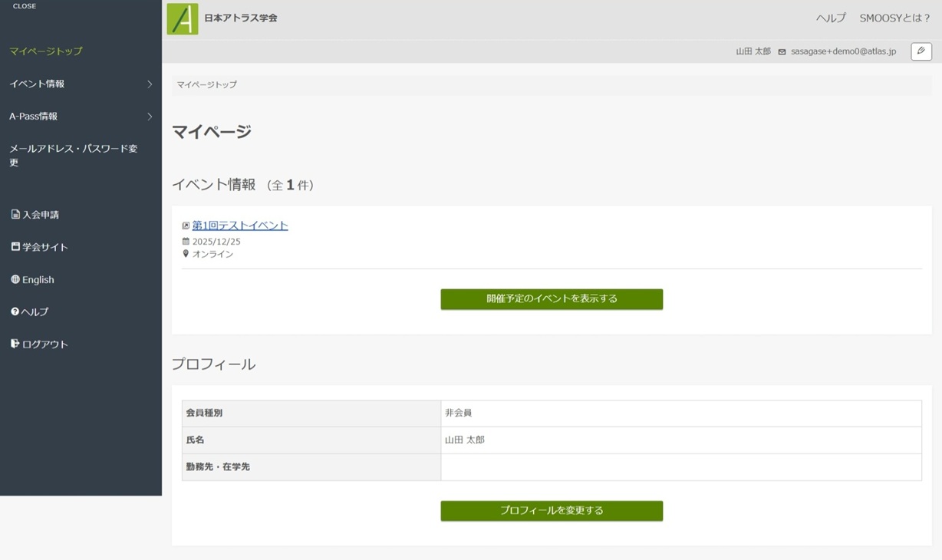Open the 第1回テストイベント event link
Screen dimensions: 942x560
(x=240, y=226)
